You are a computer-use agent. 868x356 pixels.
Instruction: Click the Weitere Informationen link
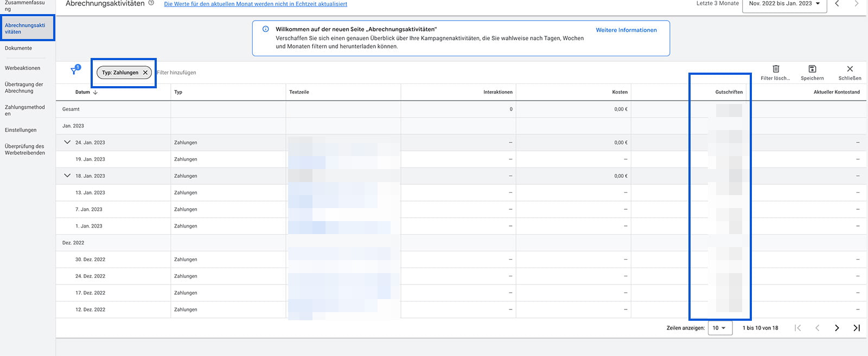(626, 30)
